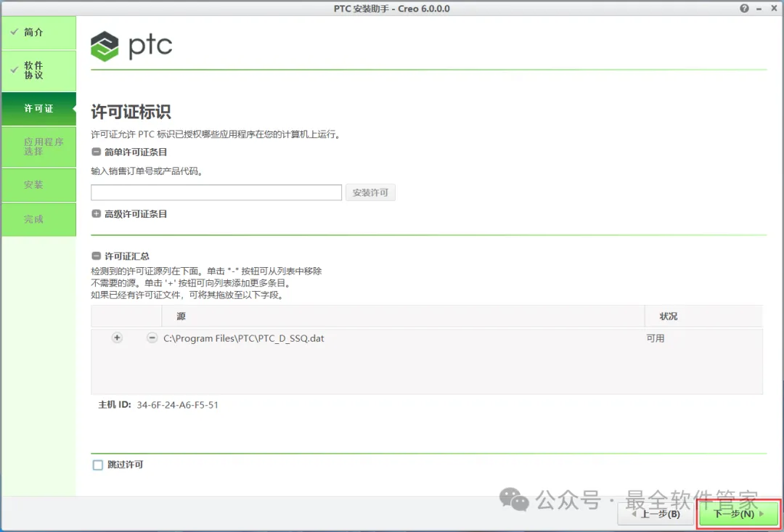
Task: Enable the 跳过许可 checkbox
Action: click(97, 465)
